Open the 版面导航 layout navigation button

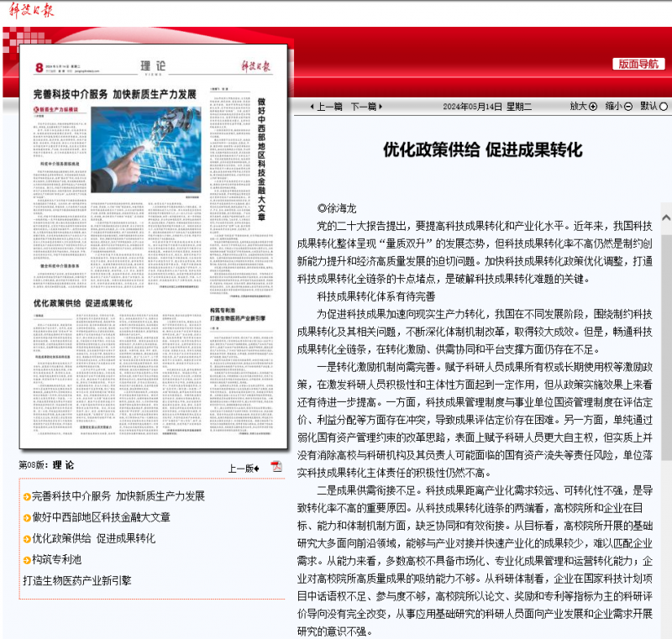tap(638, 64)
